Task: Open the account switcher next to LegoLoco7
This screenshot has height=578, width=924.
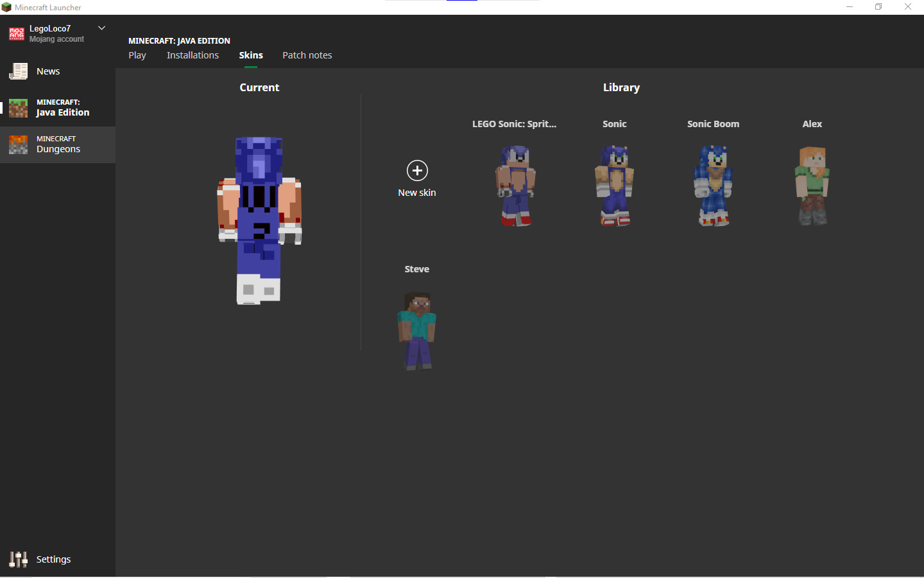Action: tap(101, 28)
